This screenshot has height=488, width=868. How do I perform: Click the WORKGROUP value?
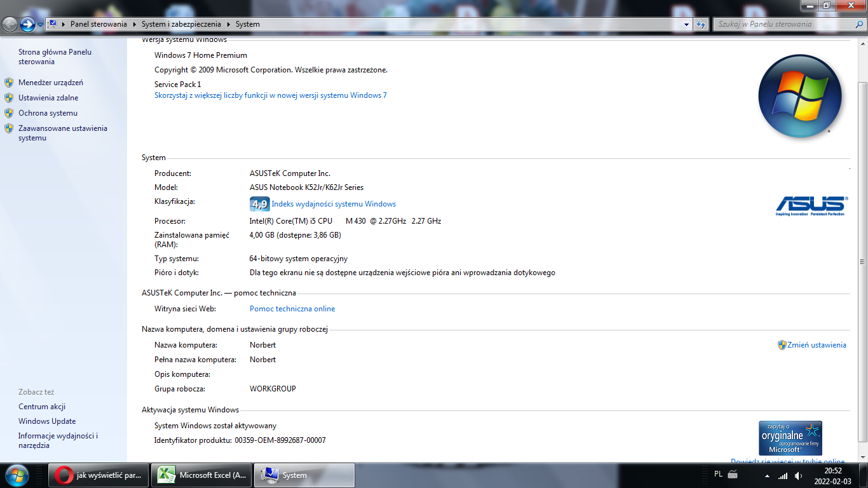click(x=273, y=389)
